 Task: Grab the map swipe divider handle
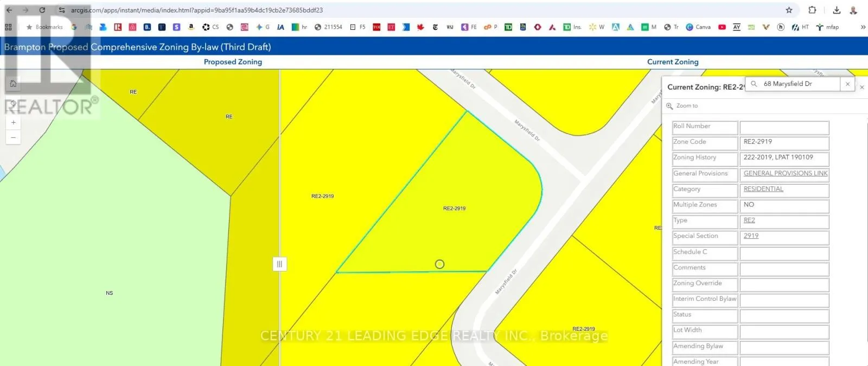[x=279, y=264]
